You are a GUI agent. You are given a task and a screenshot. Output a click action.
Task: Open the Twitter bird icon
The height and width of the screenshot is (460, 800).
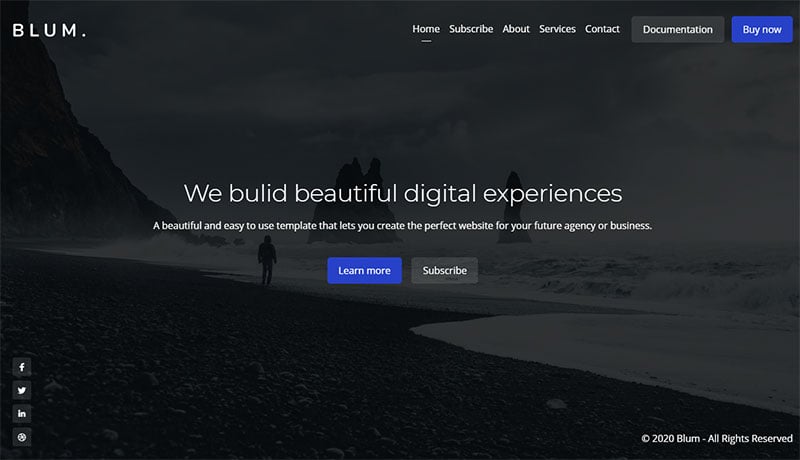21,391
